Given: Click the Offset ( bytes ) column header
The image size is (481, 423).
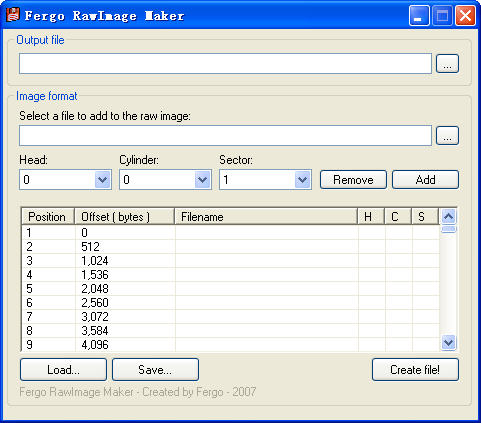Looking at the screenshot, I should [125, 217].
